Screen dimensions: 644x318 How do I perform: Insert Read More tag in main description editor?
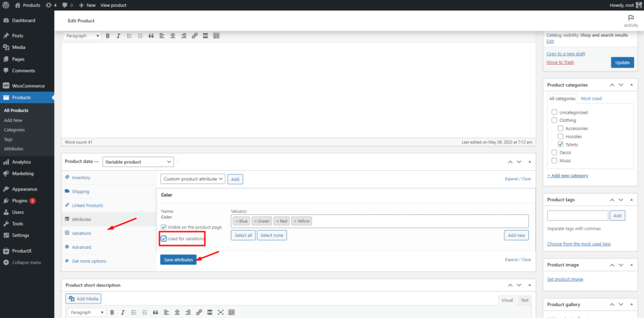tap(206, 36)
